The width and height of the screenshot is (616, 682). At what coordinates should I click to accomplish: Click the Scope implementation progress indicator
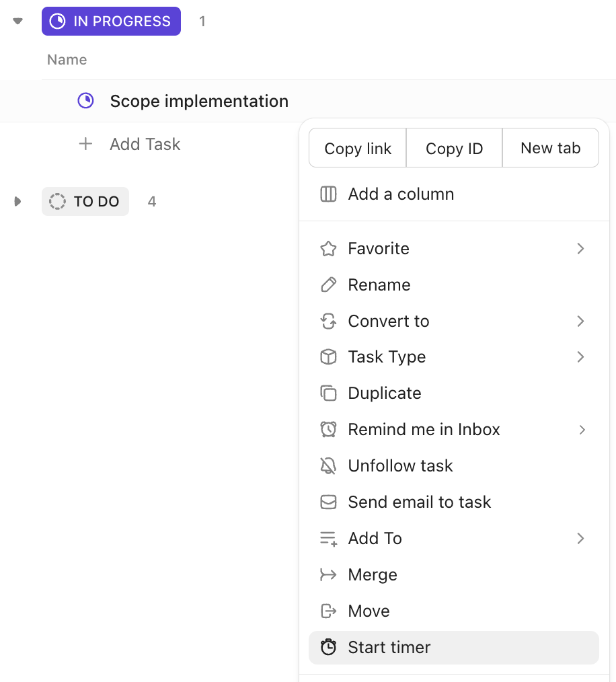click(85, 100)
